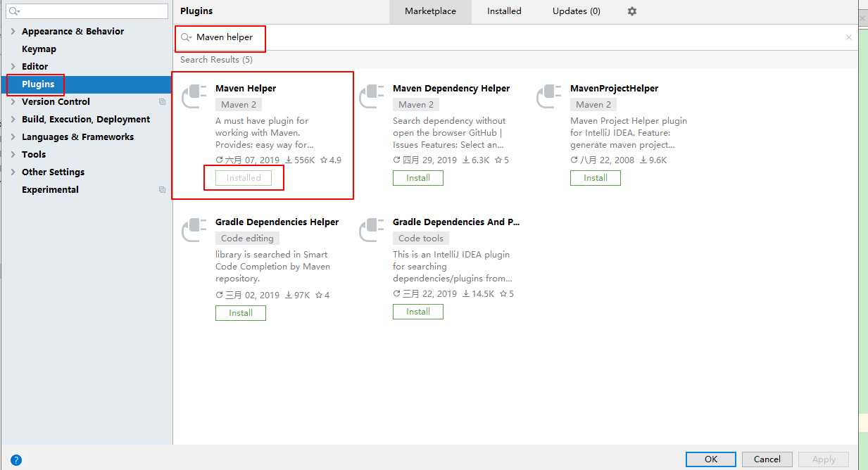The width and height of the screenshot is (868, 470).
Task: Click the MavenProjectHelper plugin icon
Action: click(549, 96)
